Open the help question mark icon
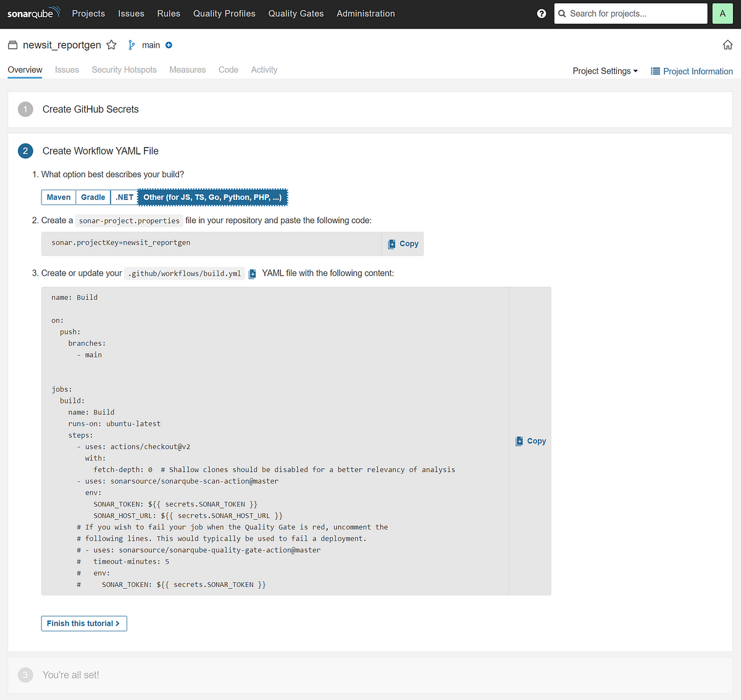 pyautogui.click(x=542, y=13)
